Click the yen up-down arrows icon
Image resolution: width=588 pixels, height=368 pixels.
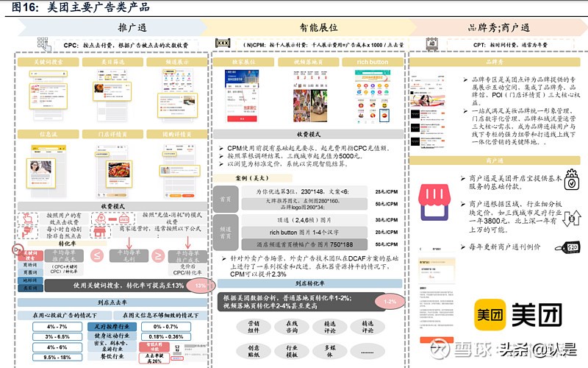click(x=572, y=218)
